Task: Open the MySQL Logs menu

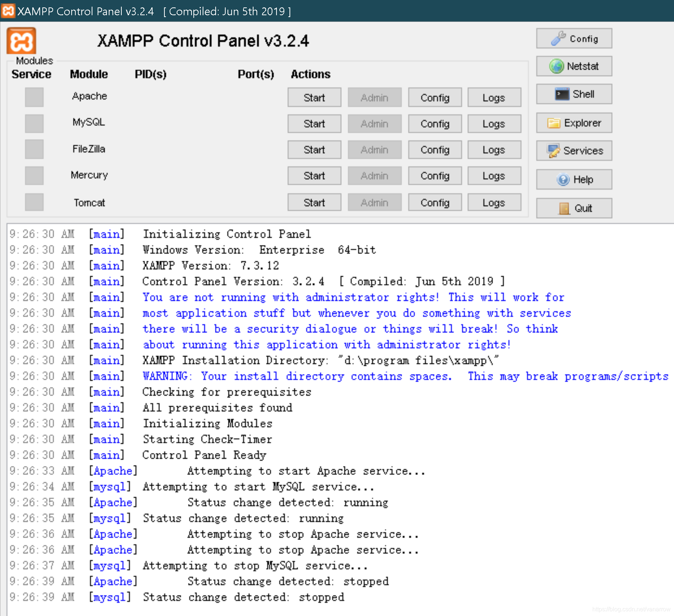Action: click(494, 124)
